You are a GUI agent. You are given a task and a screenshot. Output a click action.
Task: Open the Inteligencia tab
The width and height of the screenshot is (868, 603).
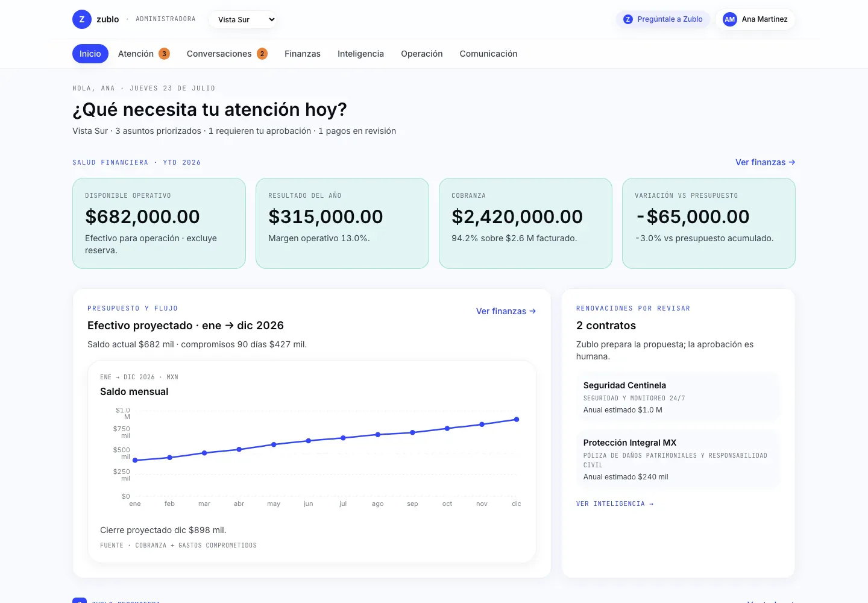click(x=360, y=54)
